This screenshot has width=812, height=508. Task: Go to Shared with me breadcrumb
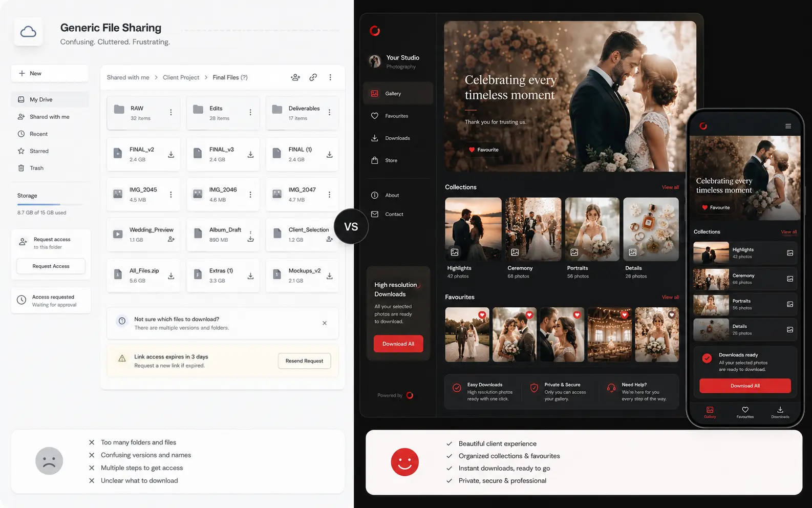[x=128, y=77]
